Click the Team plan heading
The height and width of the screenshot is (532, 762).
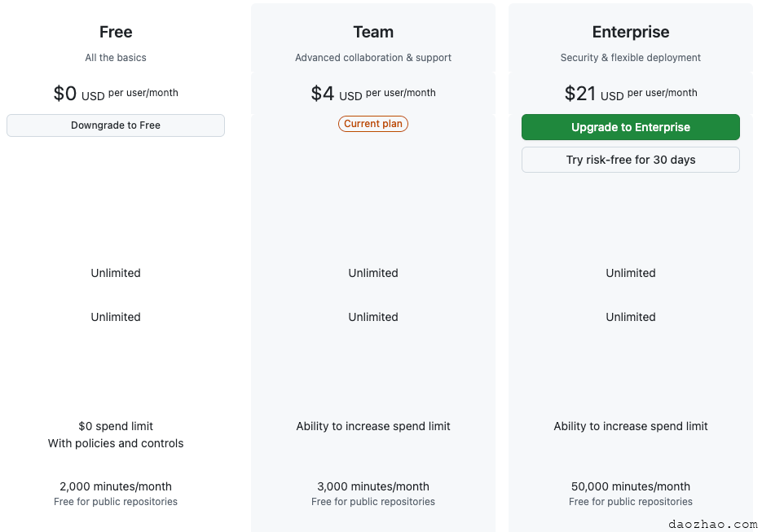point(373,32)
